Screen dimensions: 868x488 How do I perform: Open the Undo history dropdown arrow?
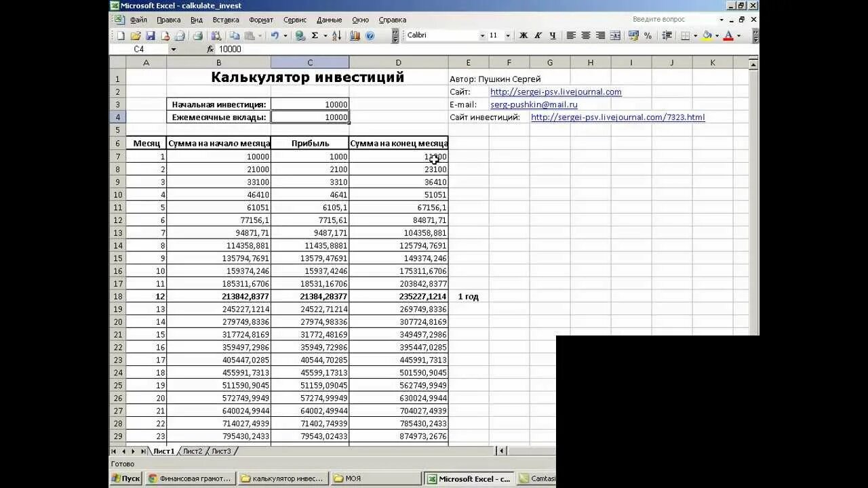[285, 35]
